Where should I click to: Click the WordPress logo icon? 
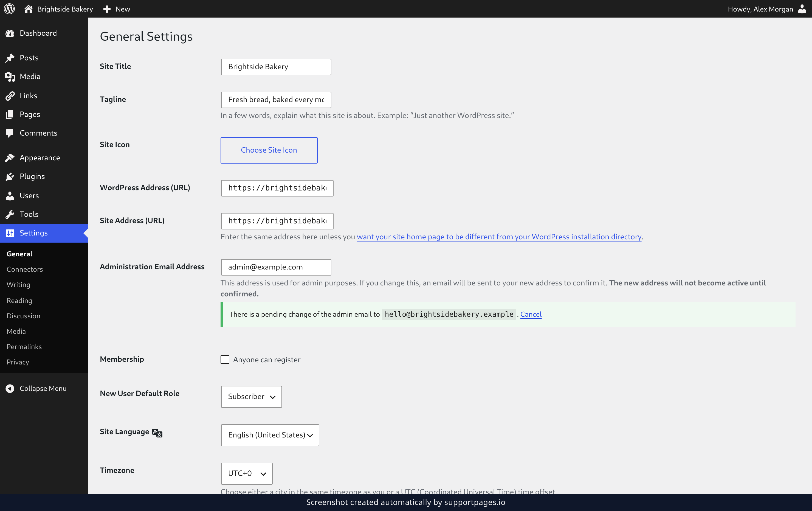[x=9, y=9]
